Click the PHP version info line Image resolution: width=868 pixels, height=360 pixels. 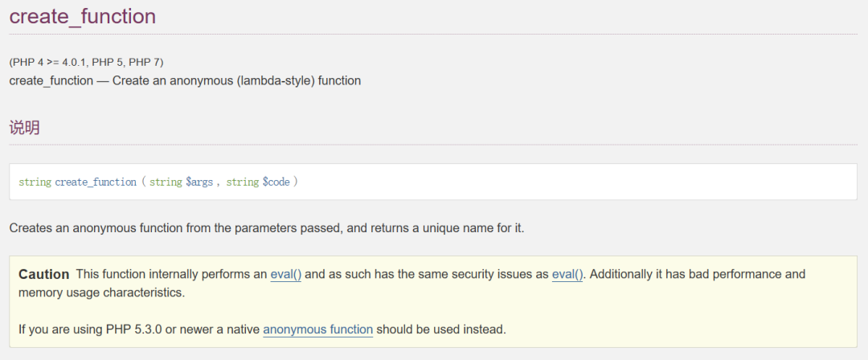coord(86,62)
